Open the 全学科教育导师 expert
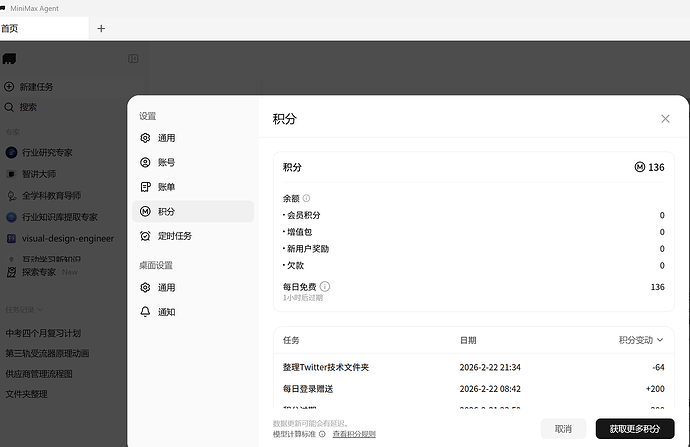This screenshot has width=690, height=447. click(51, 195)
